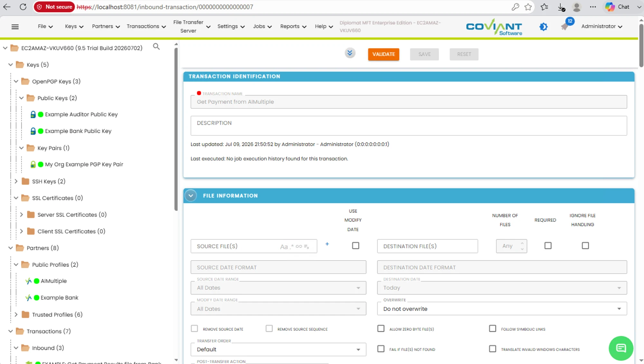Click the double-chevron expand all sections icon
The height and width of the screenshot is (364, 644).
350,53
